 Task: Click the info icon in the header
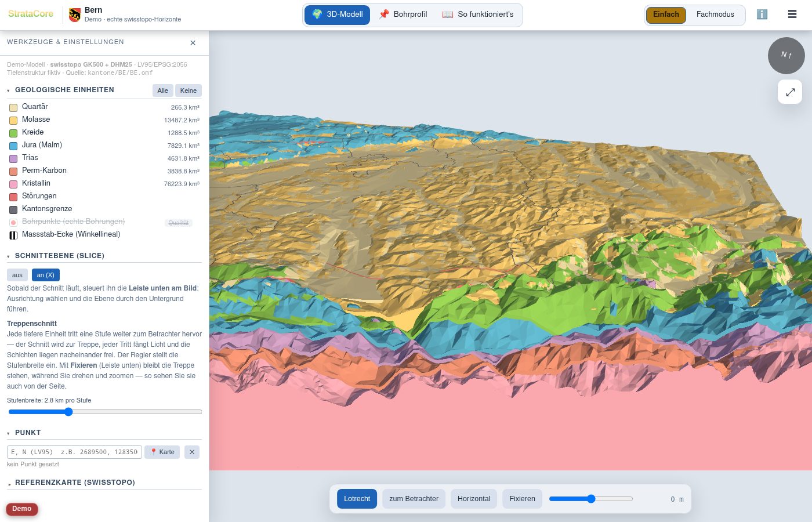[762, 14]
